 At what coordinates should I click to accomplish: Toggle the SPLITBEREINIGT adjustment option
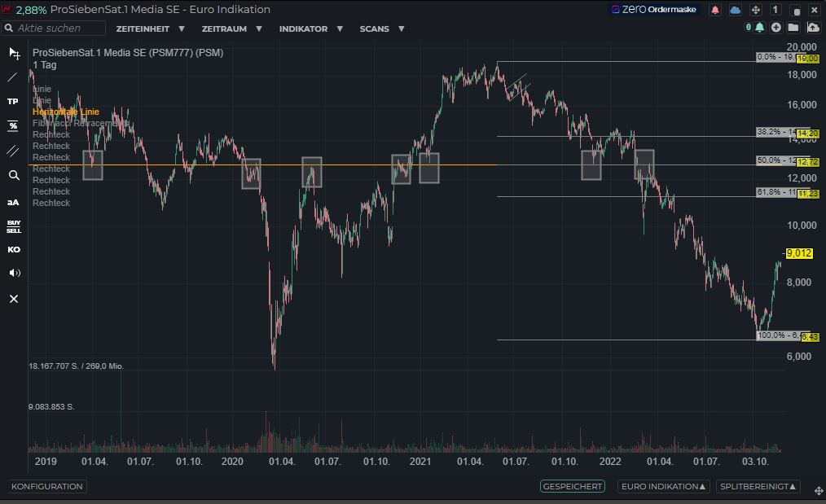point(758,486)
